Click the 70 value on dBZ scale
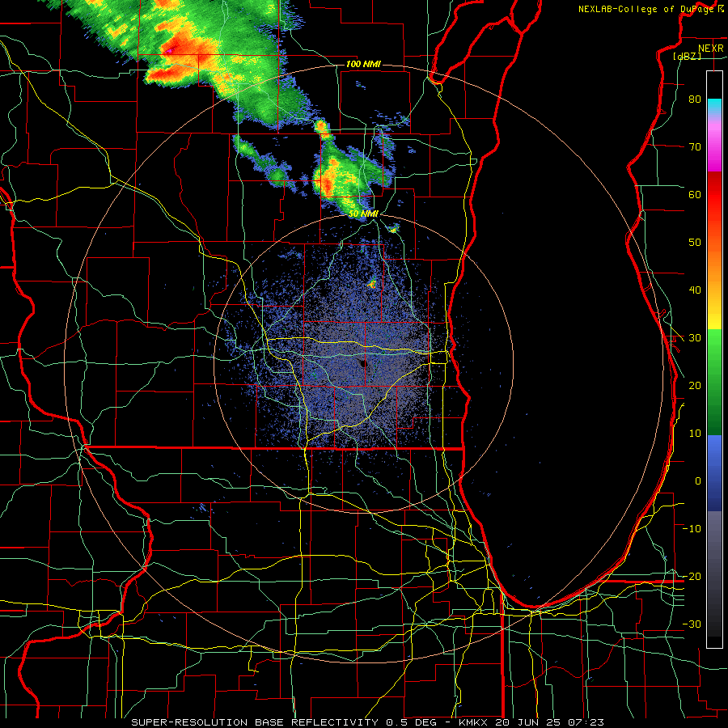The height and width of the screenshot is (728, 728). [x=695, y=146]
